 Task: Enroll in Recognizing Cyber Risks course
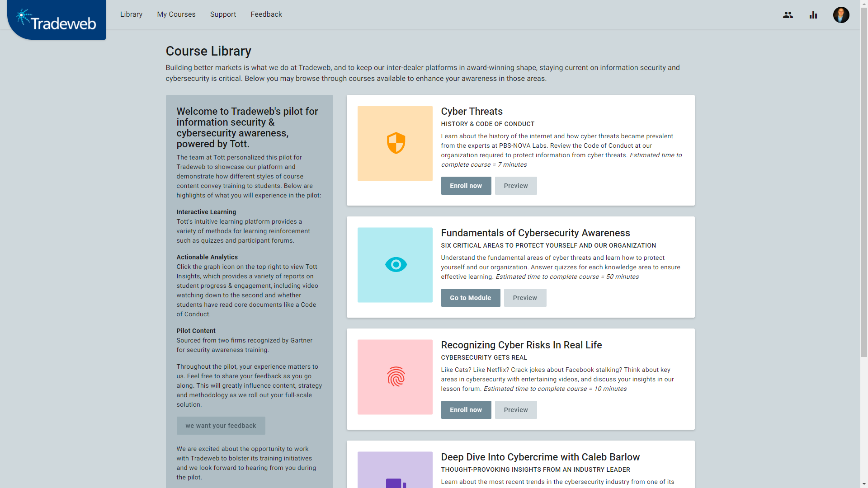pos(466,410)
